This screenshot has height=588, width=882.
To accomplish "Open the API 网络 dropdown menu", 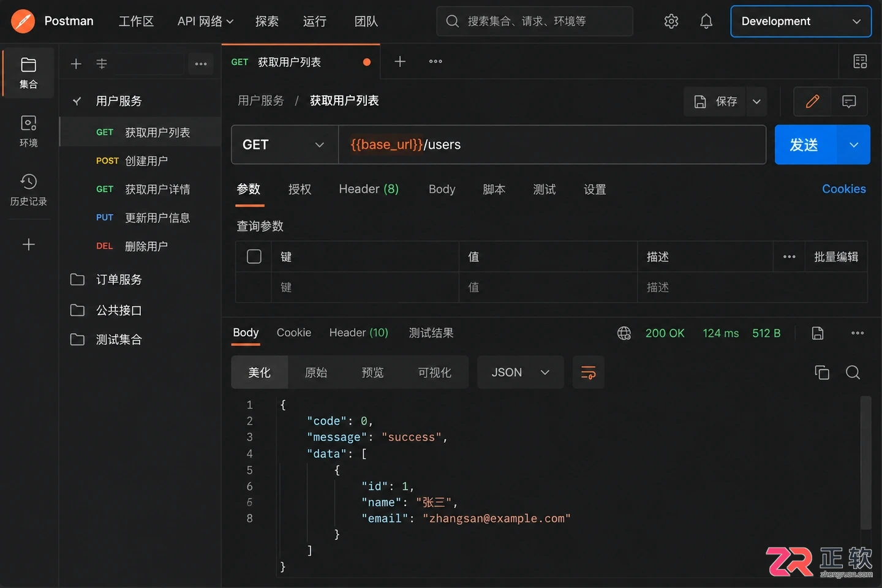I will pos(205,21).
